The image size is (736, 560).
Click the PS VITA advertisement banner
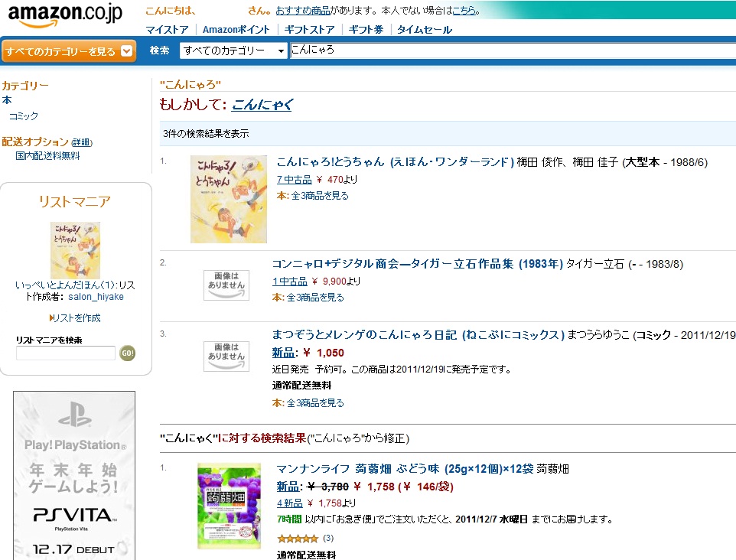tap(74, 476)
